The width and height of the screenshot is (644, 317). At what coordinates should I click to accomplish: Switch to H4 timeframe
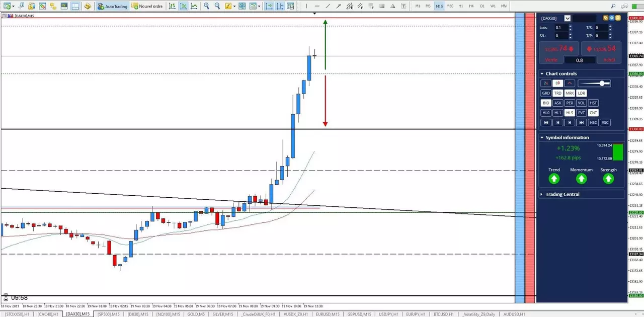471,6
